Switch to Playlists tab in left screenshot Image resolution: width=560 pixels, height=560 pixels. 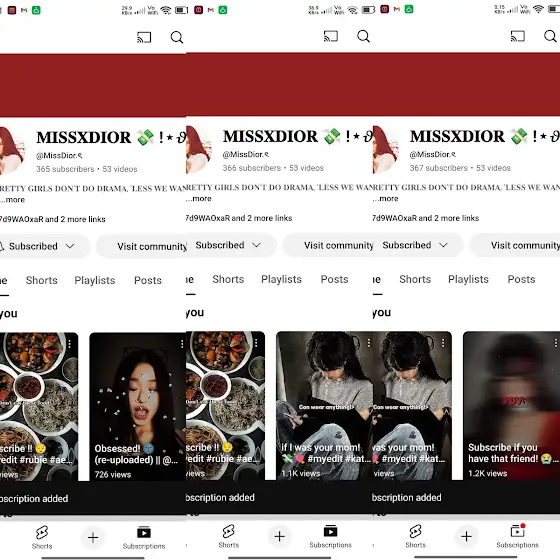coord(95,280)
